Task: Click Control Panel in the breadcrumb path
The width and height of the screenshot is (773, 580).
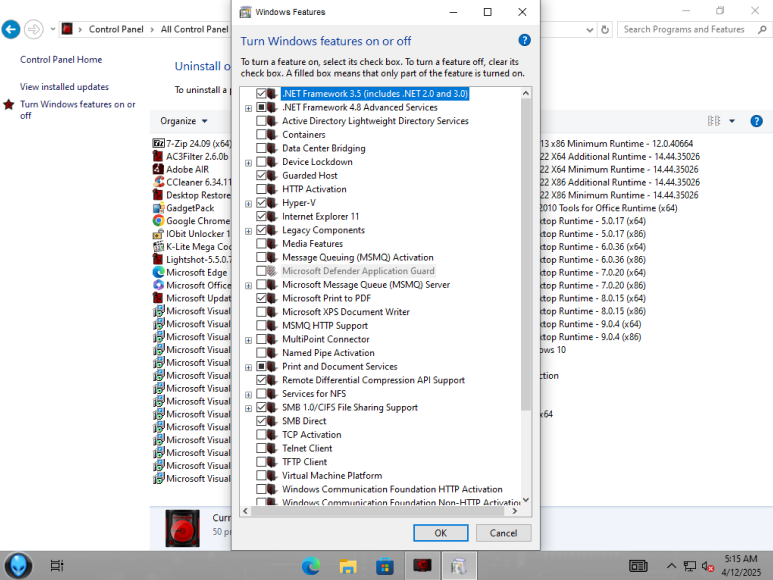Action: tap(116, 29)
